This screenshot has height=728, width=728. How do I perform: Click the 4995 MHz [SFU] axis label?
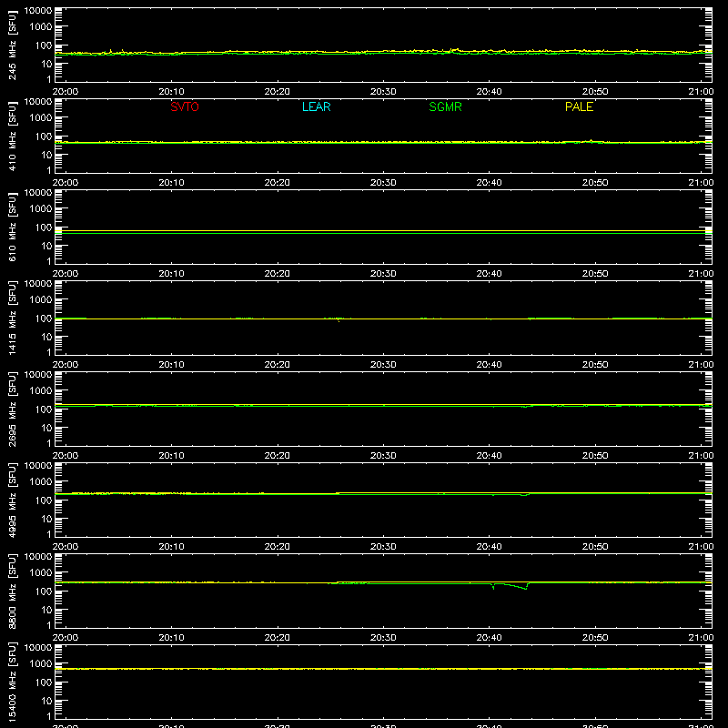12,500
